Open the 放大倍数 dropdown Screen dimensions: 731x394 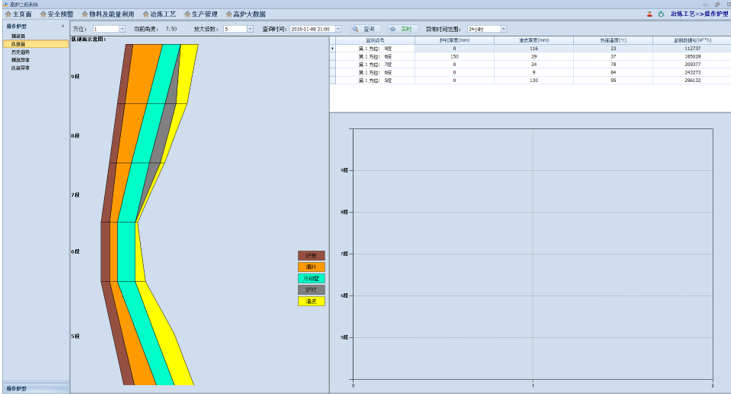click(250, 29)
